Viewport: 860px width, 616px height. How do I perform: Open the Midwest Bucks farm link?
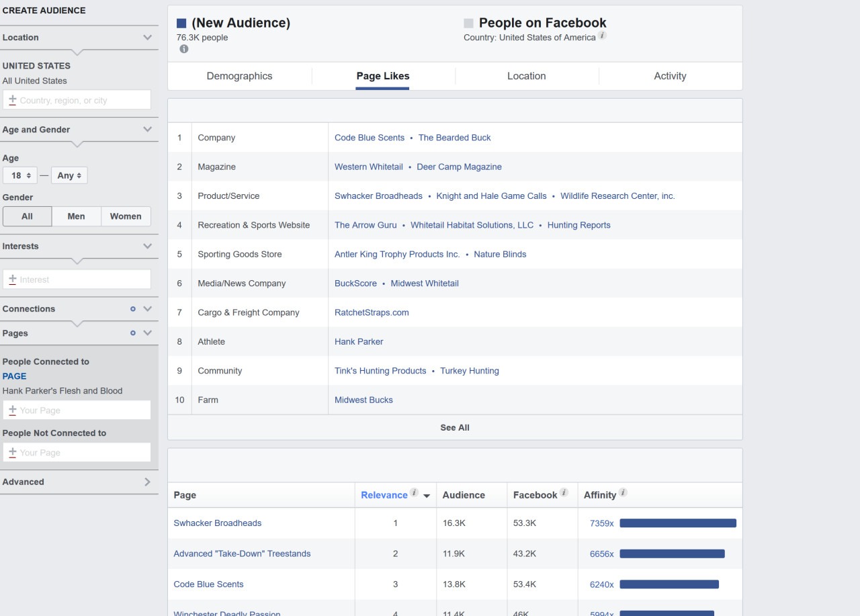[x=363, y=400]
